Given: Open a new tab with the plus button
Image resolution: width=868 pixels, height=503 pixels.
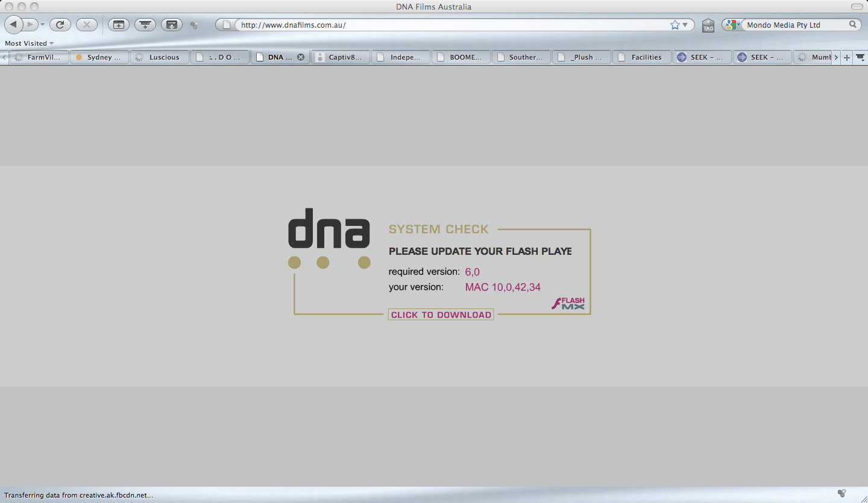Looking at the screenshot, I should tap(847, 57).
